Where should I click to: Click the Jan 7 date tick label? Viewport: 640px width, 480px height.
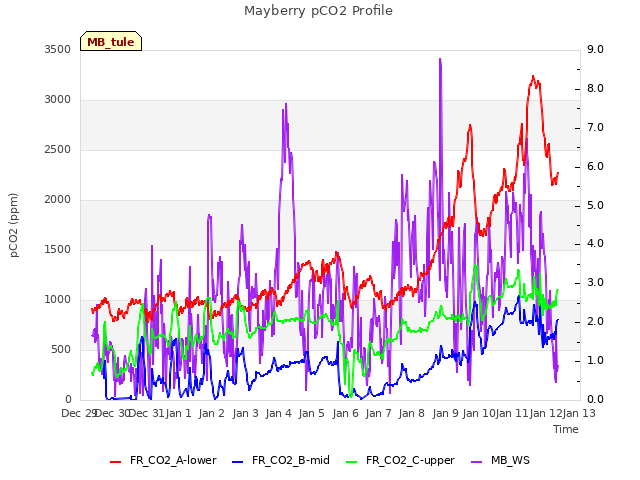[378, 413]
